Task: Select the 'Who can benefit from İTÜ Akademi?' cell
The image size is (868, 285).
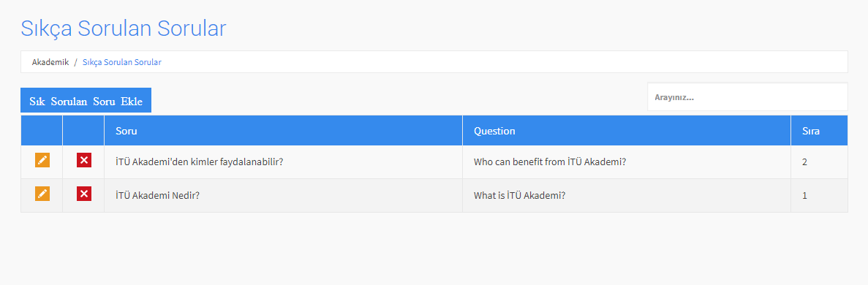Action: point(627,163)
